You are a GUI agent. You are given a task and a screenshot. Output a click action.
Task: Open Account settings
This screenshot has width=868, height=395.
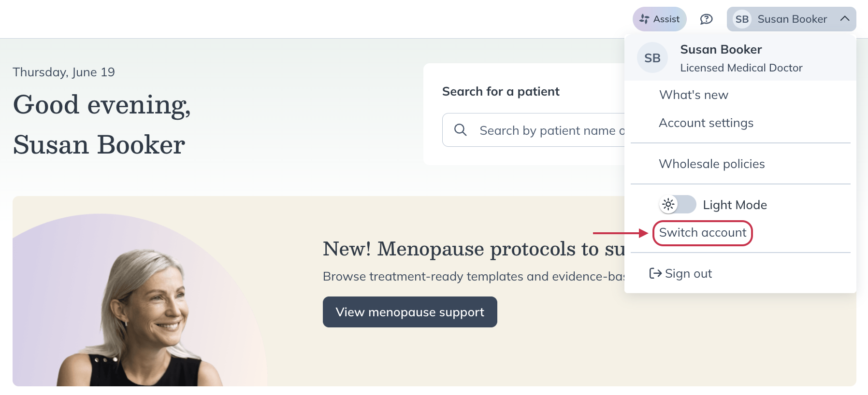tap(706, 123)
